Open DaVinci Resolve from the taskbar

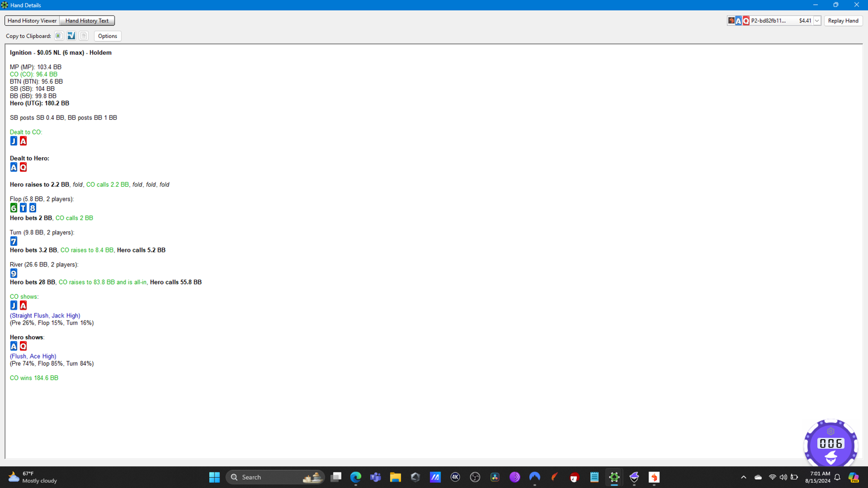495,477
